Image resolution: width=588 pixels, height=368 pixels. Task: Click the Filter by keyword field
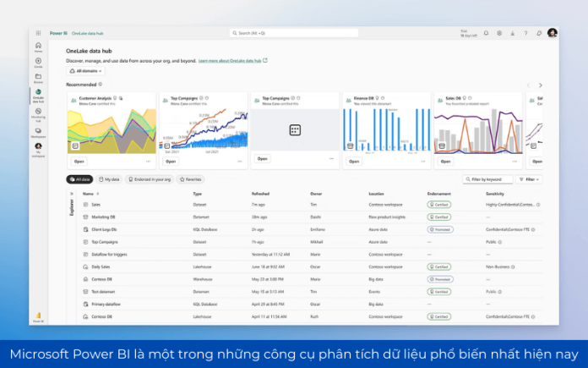click(x=487, y=179)
